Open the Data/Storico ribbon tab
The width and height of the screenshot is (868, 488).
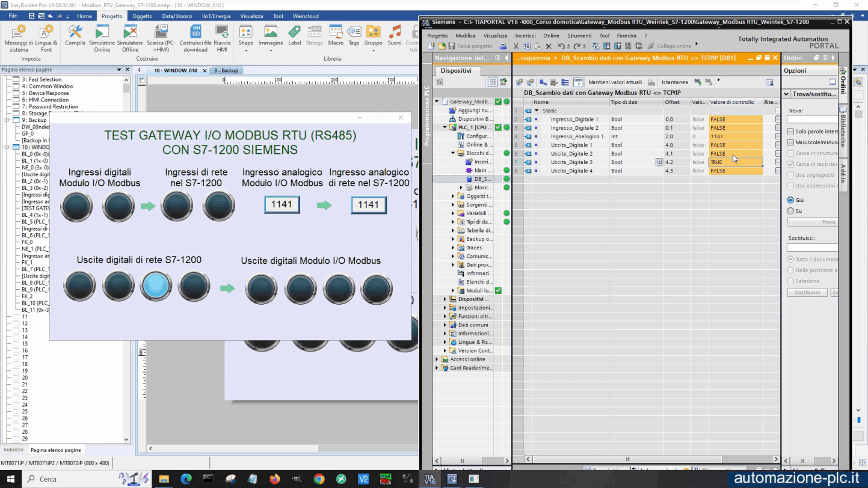176,16
